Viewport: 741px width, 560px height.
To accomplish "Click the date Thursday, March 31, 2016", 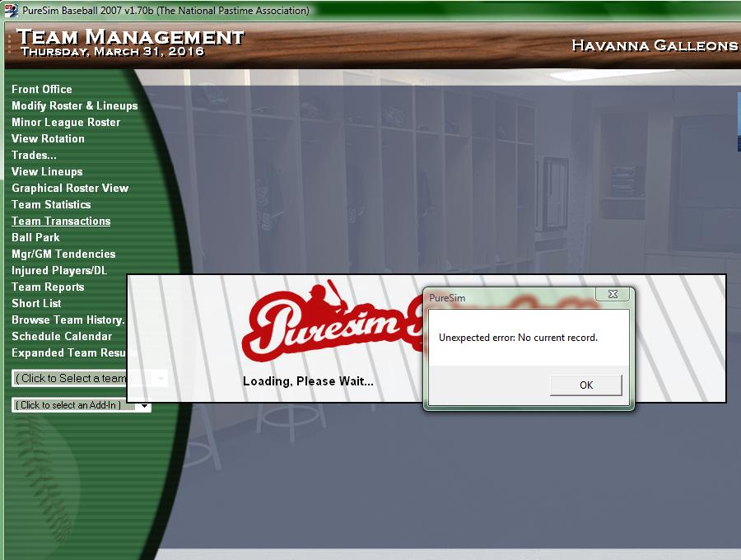I will point(112,52).
